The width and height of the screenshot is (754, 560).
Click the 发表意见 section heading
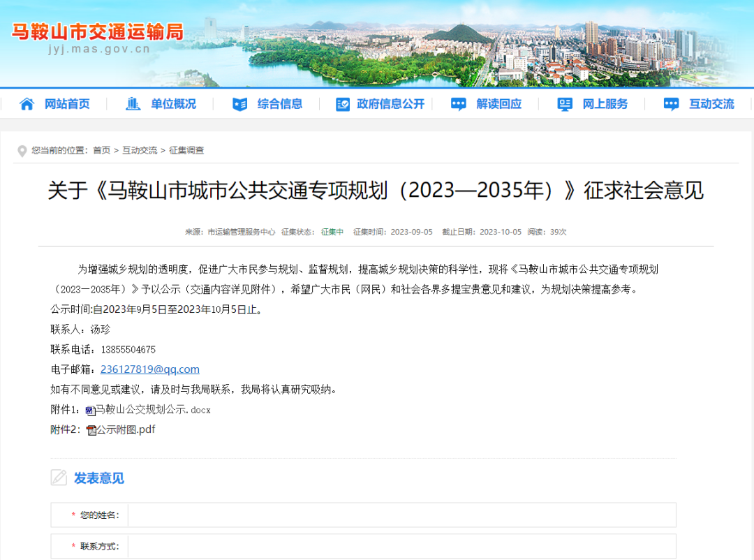(98, 478)
